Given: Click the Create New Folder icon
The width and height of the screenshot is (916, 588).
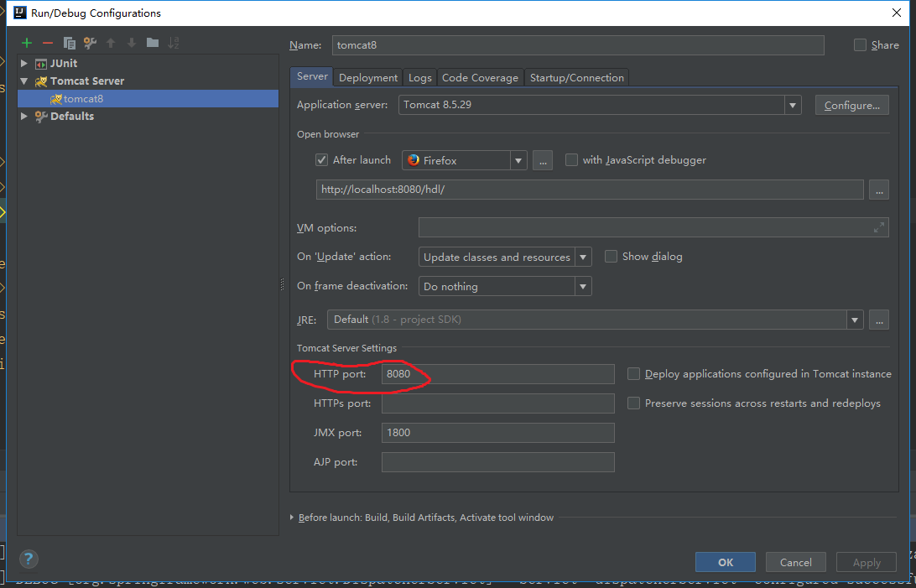Looking at the screenshot, I should click(152, 43).
